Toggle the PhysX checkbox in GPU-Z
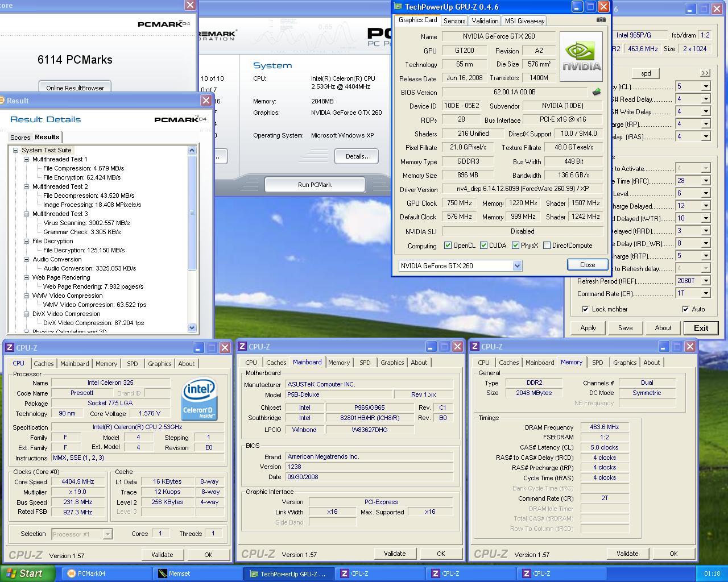This screenshot has width=728, height=582. pos(515,246)
